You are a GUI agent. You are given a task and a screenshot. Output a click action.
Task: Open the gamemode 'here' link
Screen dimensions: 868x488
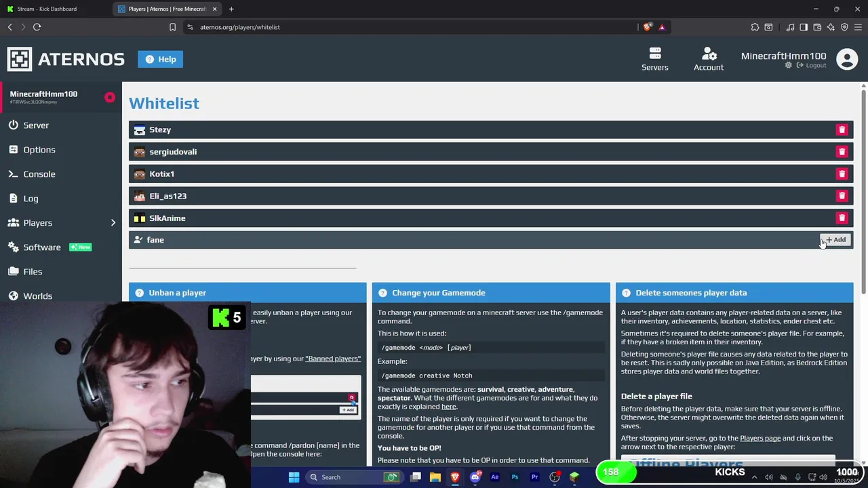click(x=449, y=407)
